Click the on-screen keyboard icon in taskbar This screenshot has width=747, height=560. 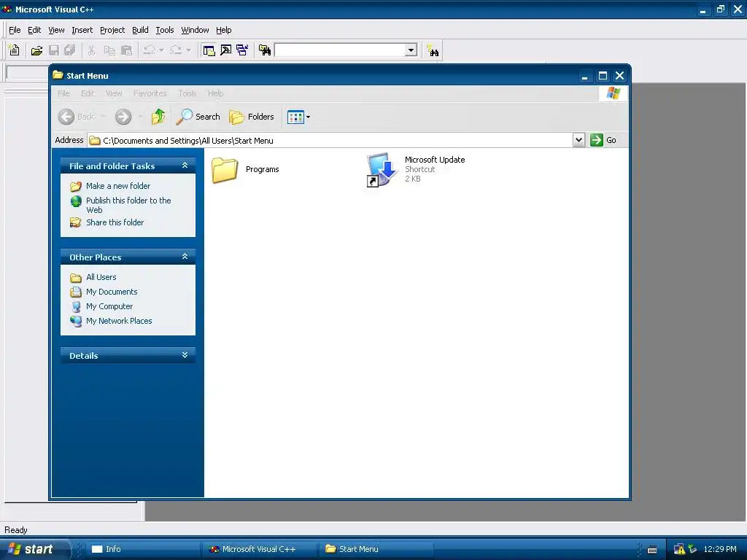[652, 550]
